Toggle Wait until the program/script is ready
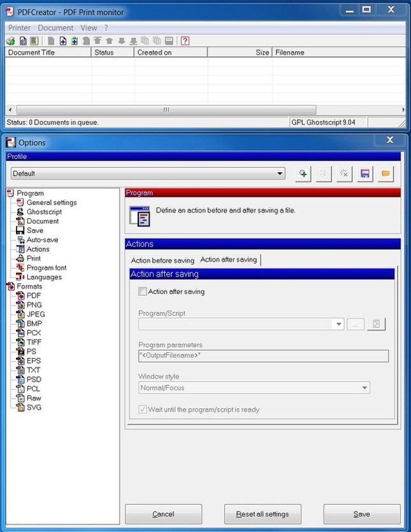The image size is (411, 532). 142,410
